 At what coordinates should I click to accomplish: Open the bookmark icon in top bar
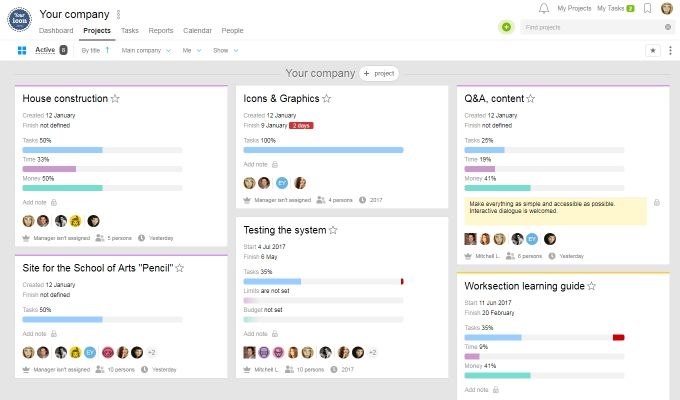(648, 8)
